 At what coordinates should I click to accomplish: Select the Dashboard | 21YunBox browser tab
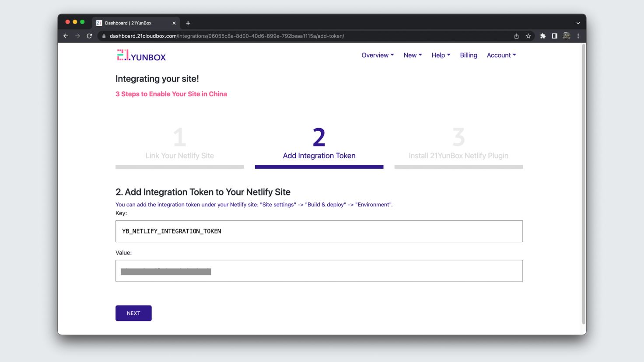[135, 23]
